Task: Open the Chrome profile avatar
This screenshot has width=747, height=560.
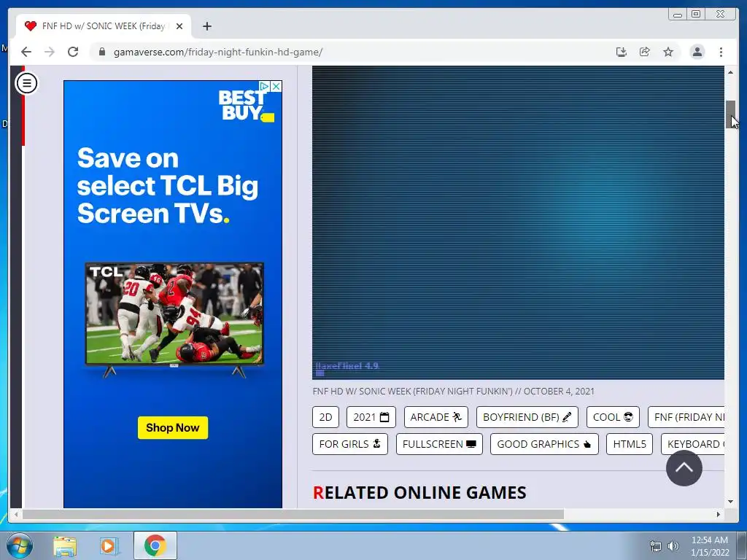Action: 697,52
